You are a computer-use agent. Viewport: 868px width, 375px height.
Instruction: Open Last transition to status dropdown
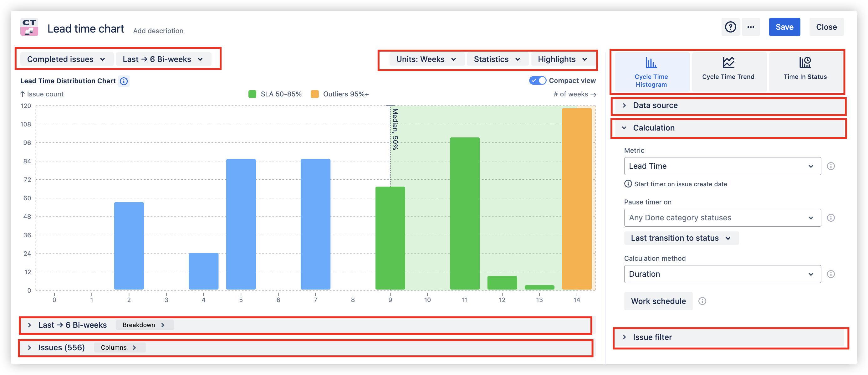tap(681, 238)
